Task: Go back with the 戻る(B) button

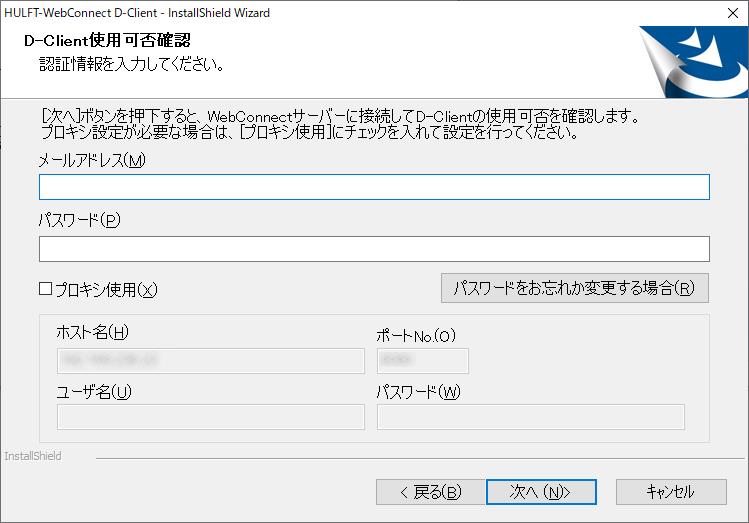Action: (429, 492)
